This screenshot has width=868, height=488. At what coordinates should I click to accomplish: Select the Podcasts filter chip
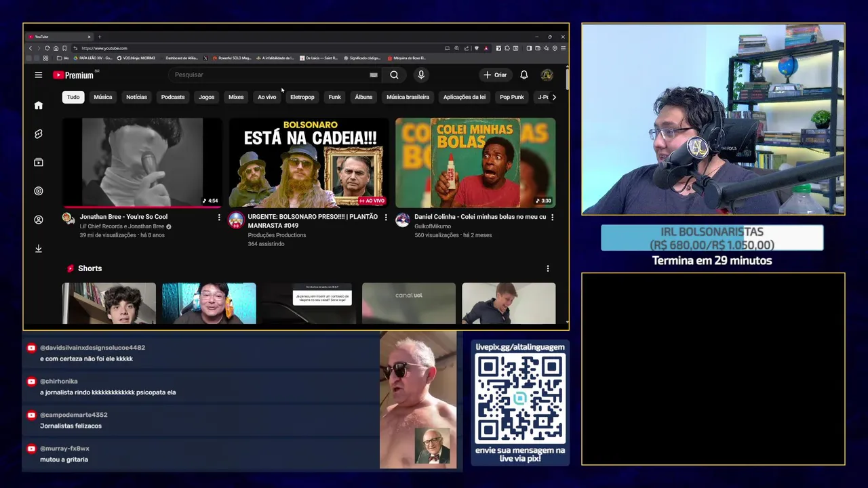173,97
